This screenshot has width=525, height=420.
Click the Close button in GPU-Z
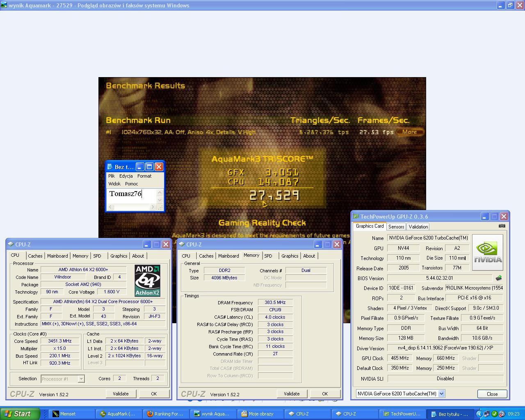(x=492, y=394)
